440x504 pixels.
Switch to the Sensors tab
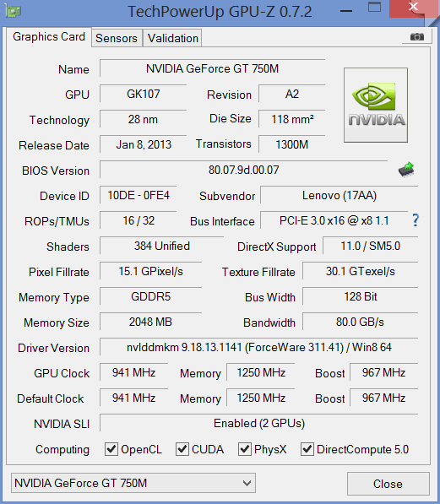[x=117, y=38]
